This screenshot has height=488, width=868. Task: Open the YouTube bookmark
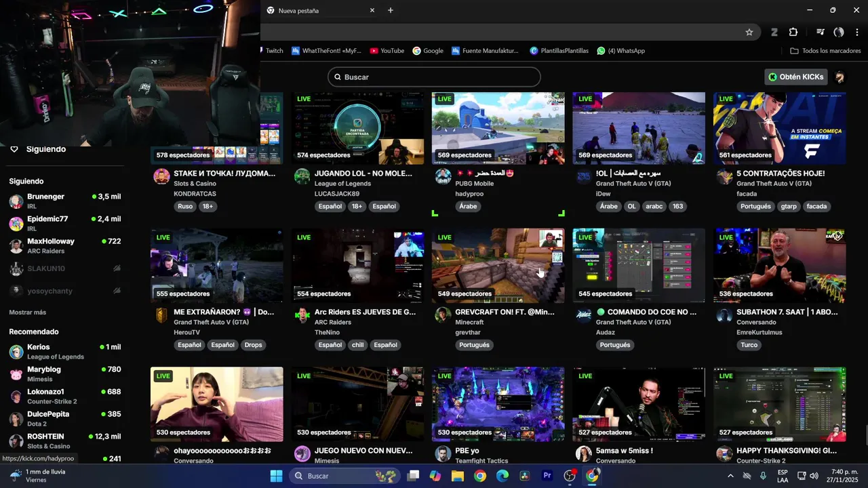tap(387, 51)
